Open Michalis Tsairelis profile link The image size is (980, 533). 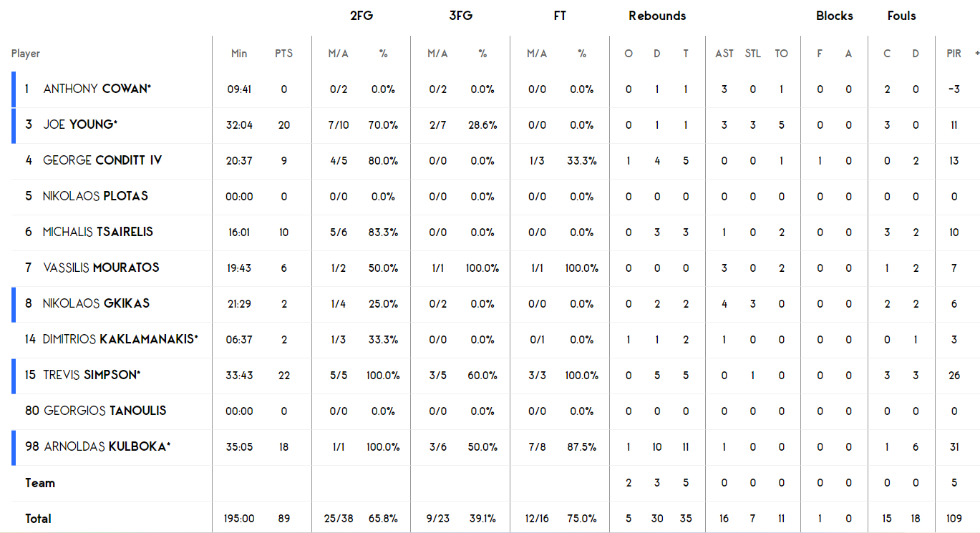tap(97, 232)
